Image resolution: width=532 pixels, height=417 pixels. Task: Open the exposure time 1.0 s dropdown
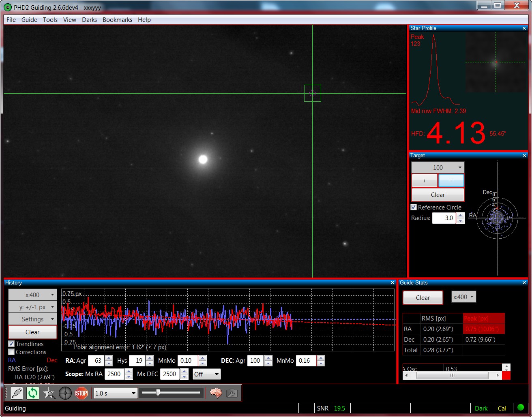(116, 393)
